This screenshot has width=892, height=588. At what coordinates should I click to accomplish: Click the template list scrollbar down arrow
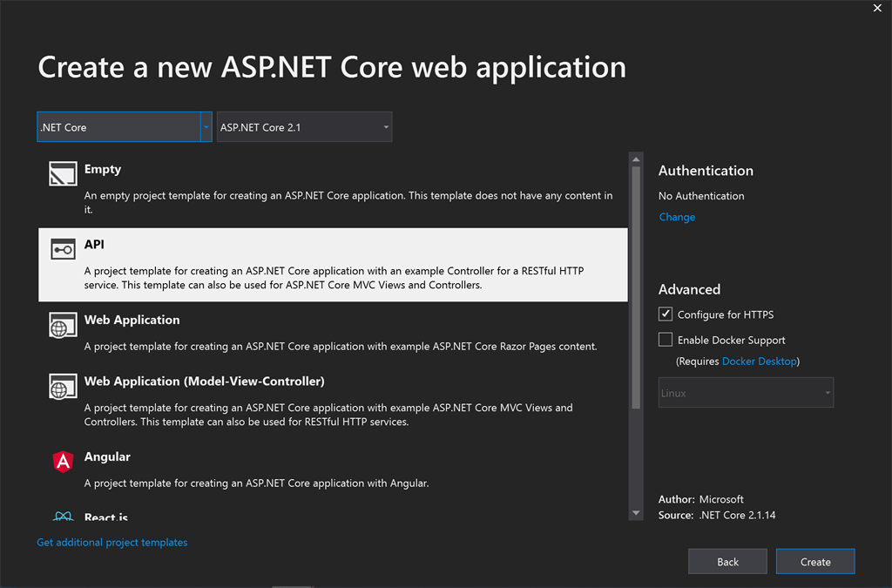pos(637,513)
